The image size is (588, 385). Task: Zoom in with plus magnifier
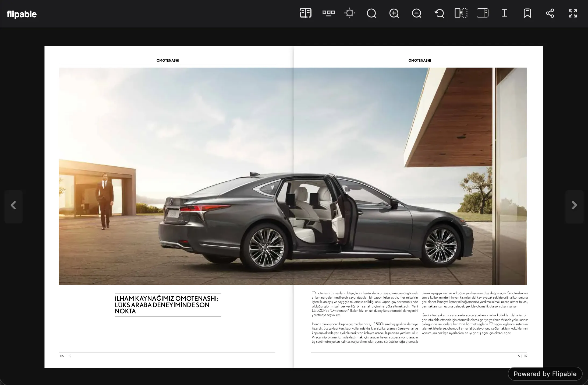coord(394,13)
